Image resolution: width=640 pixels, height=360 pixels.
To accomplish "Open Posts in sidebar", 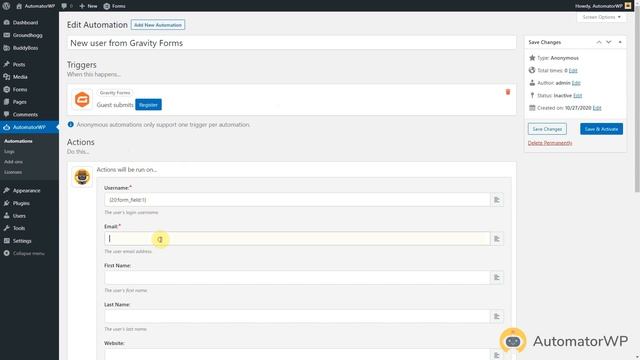I will [x=19, y=64].
